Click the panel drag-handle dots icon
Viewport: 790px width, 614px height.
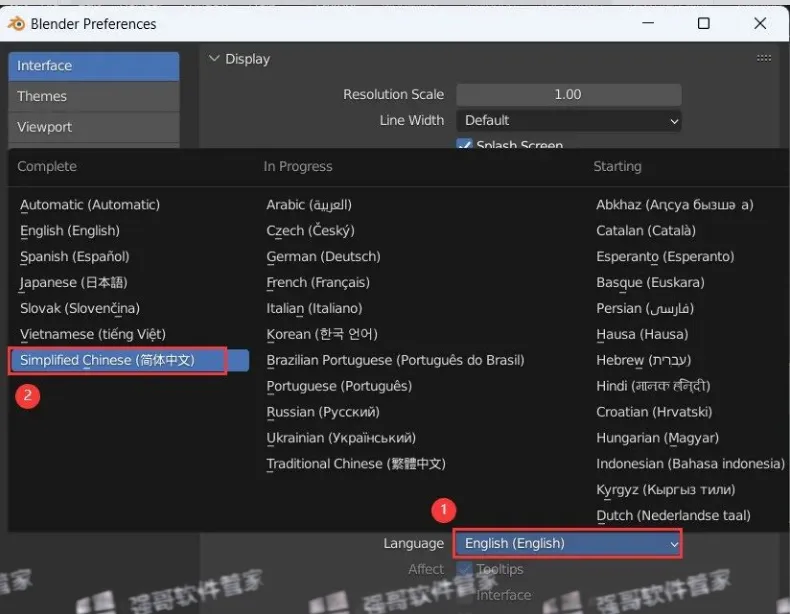(763, 58)
